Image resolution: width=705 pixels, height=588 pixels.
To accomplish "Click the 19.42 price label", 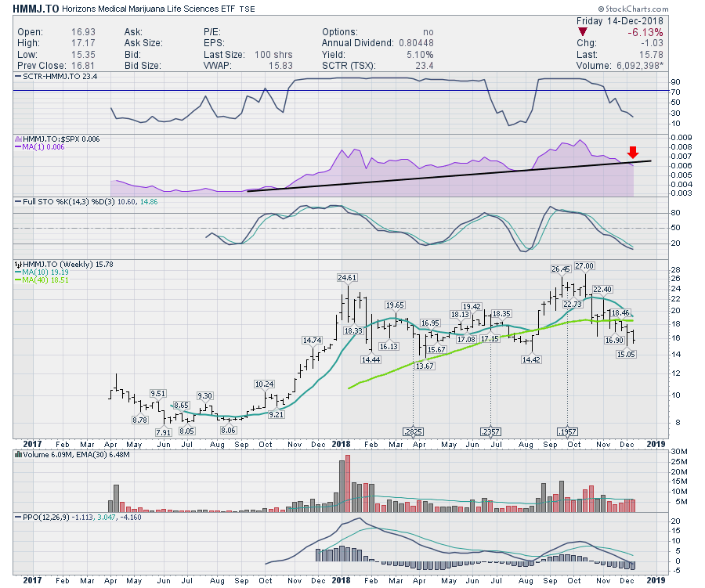I will coord(472,307).
